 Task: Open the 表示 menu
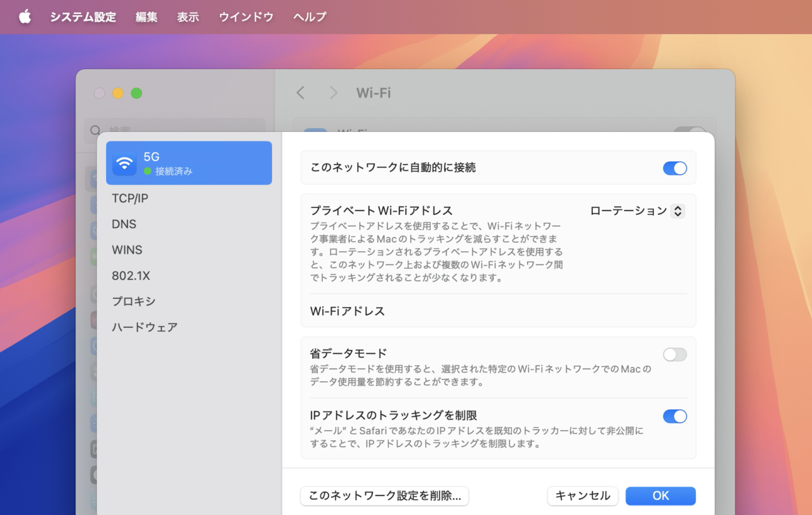click(x=188, y=17)
